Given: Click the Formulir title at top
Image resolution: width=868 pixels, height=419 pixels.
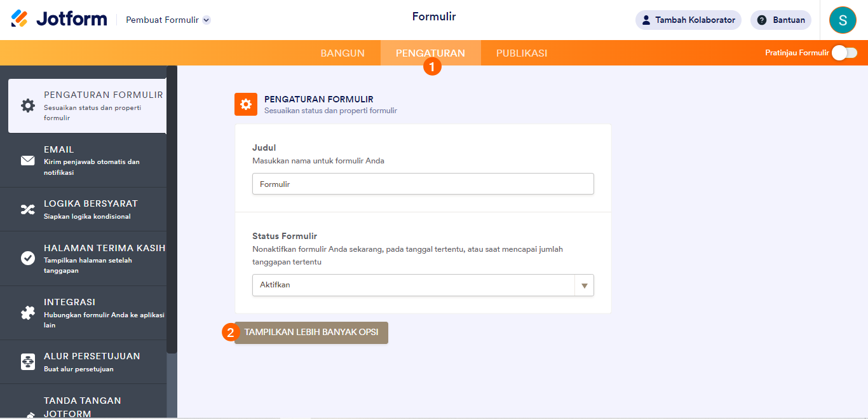Looking at the screenshot, I should click(434, 17).
